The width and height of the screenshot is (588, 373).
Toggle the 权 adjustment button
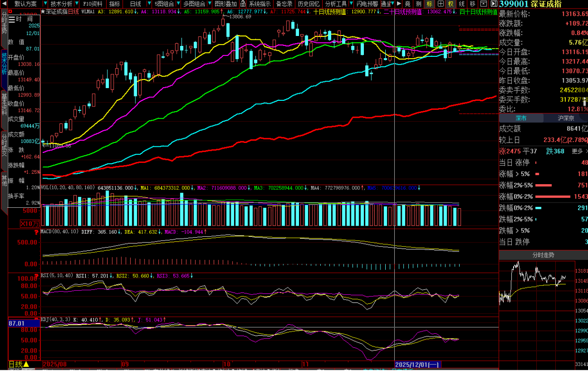tap(451, 4)
